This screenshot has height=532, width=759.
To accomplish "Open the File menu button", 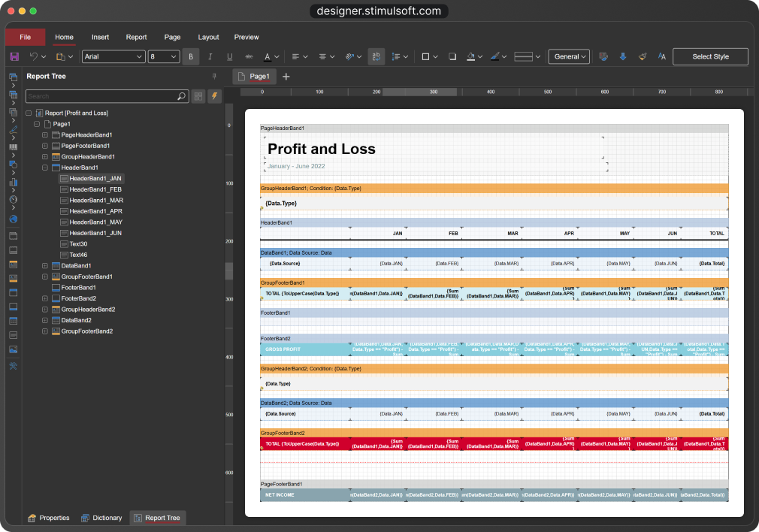I will click(26, 37).
